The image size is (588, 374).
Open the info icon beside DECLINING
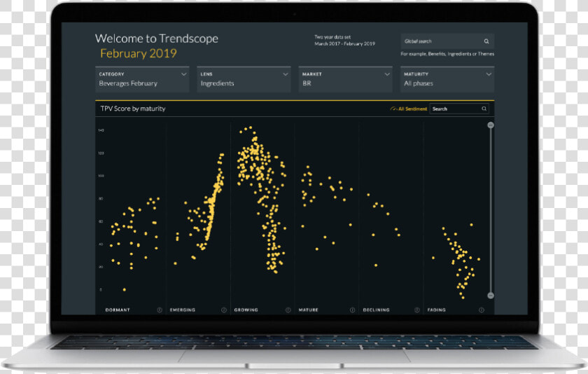[x=417, y=310]
